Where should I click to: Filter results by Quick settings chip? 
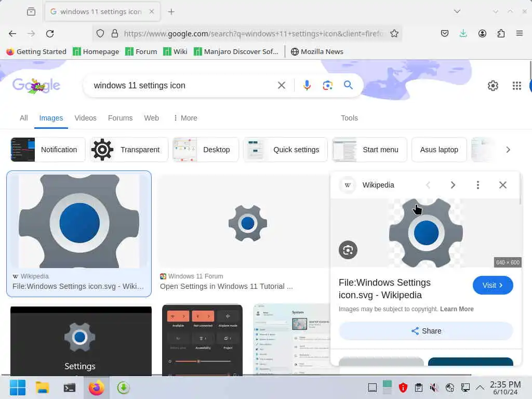pyautogui.click(x=285, y=150)
